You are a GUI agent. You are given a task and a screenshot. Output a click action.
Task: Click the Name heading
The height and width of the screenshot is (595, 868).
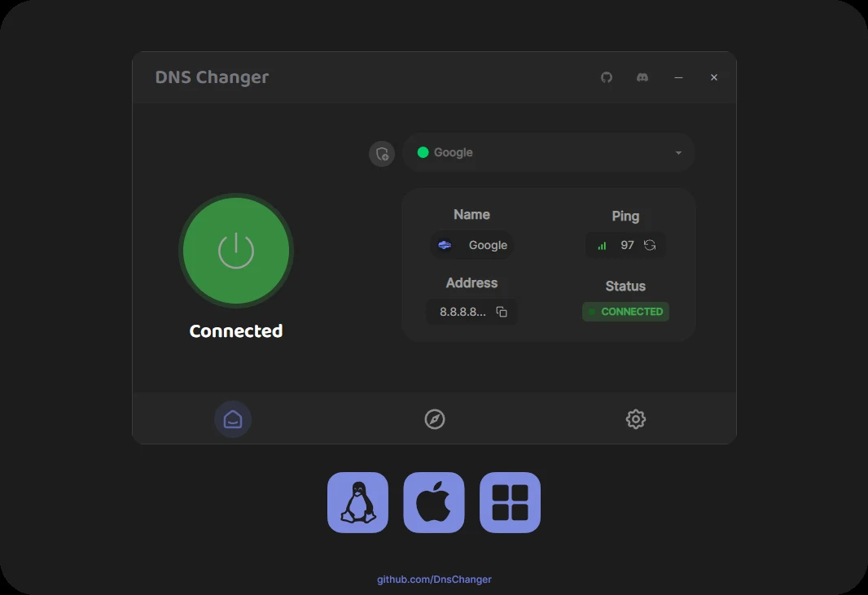[471, 215]
